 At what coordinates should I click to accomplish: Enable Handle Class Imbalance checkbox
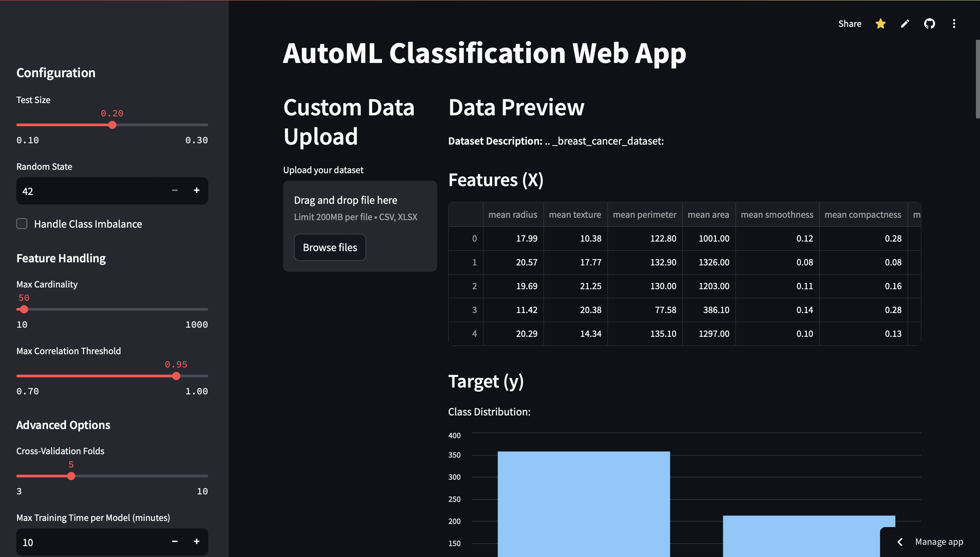(x=22, y=224)
